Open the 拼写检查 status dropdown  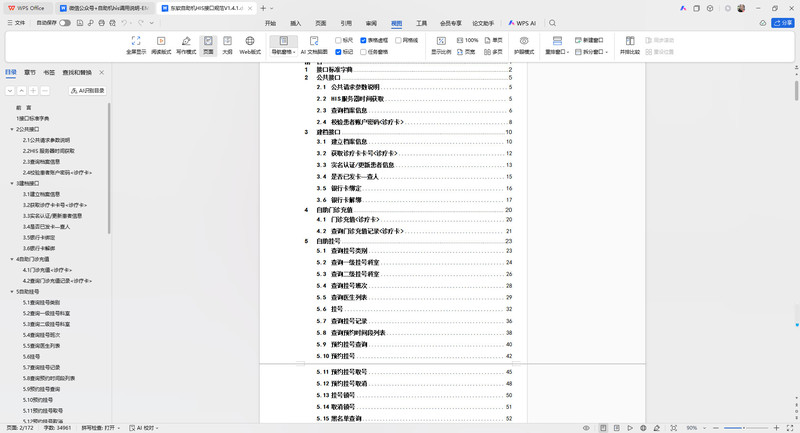(99, 428)
